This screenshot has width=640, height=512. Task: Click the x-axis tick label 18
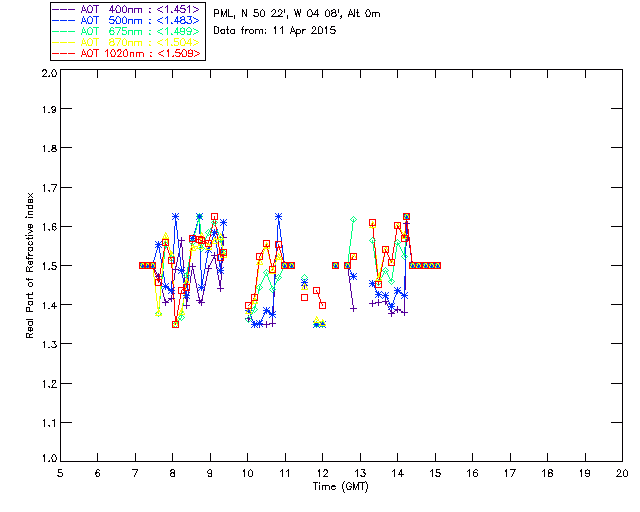coord(548,473)
